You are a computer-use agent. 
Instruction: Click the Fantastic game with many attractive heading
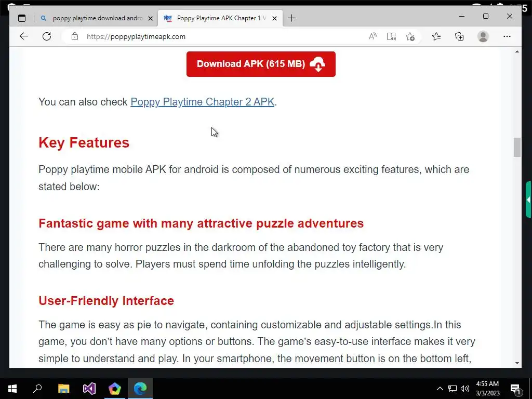[201, 223]
